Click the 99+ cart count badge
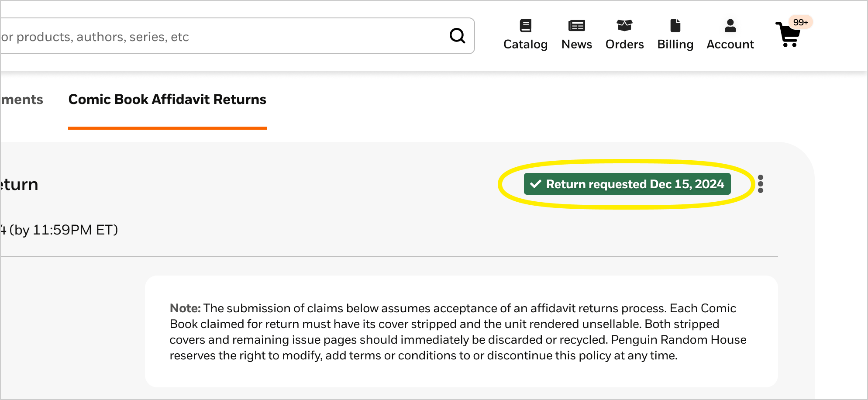 point(800,22)
